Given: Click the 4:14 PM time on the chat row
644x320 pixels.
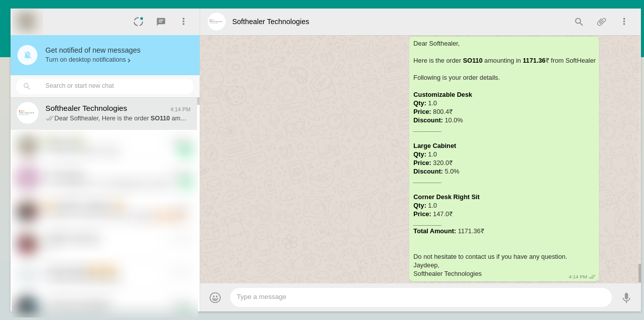Looking at the screenshot, I should (x=180, y=109).
